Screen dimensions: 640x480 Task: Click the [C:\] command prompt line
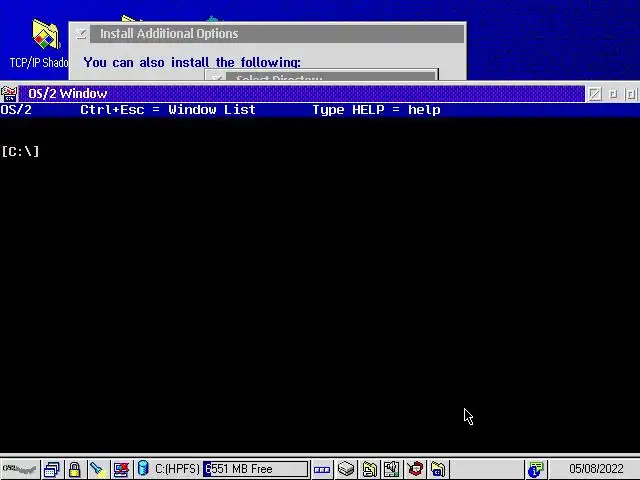[x=20, y=151]
